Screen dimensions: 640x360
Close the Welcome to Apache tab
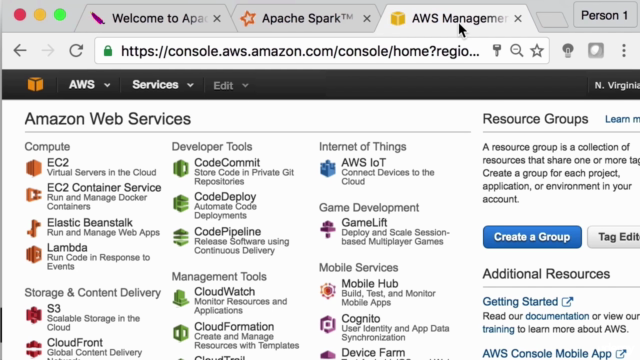click(217, 18)
